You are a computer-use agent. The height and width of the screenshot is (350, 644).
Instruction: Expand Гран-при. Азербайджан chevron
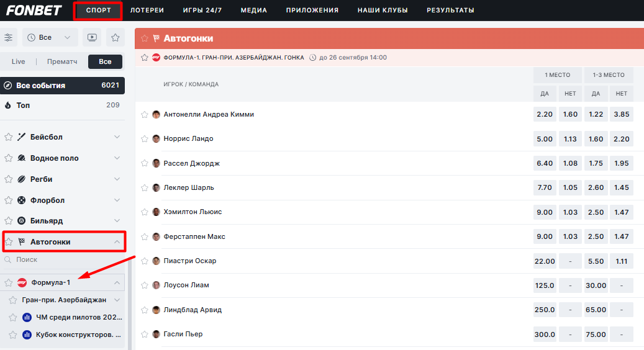(117, 300)
